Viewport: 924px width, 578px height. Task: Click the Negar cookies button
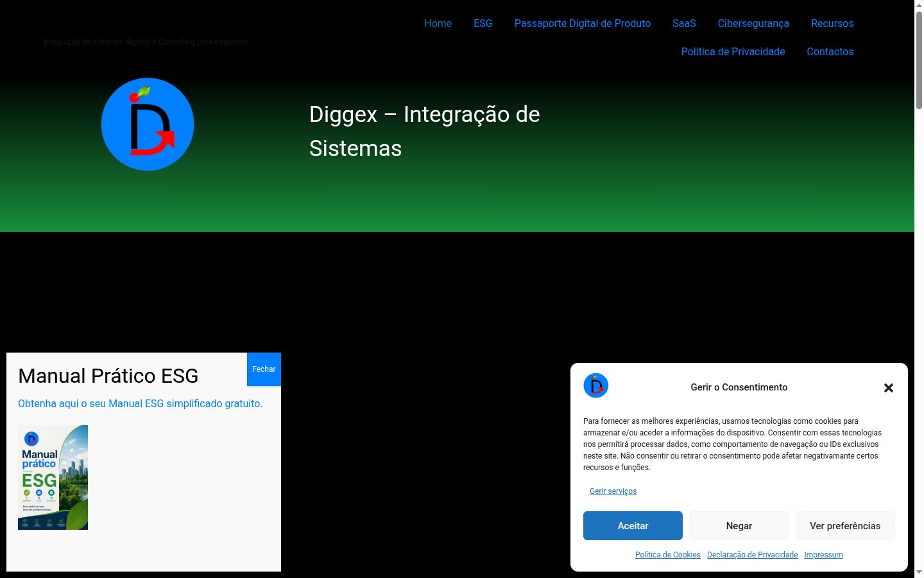pyautogui.click(x=739, y=526)
